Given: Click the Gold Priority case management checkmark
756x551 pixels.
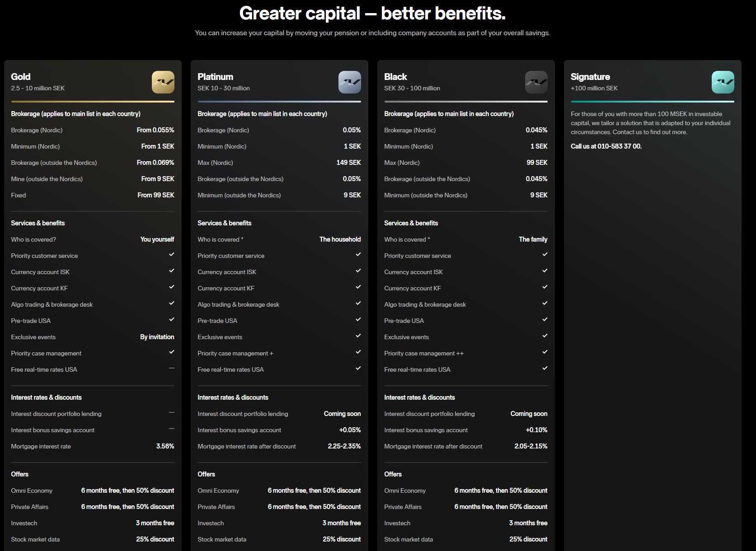Looking at the screenshot, I should 172,352.
